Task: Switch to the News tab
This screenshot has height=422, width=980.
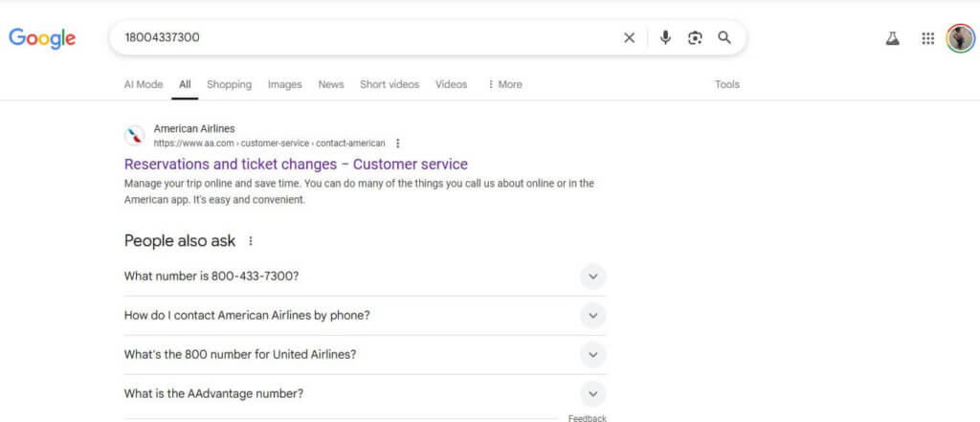Action: point(330,84)
